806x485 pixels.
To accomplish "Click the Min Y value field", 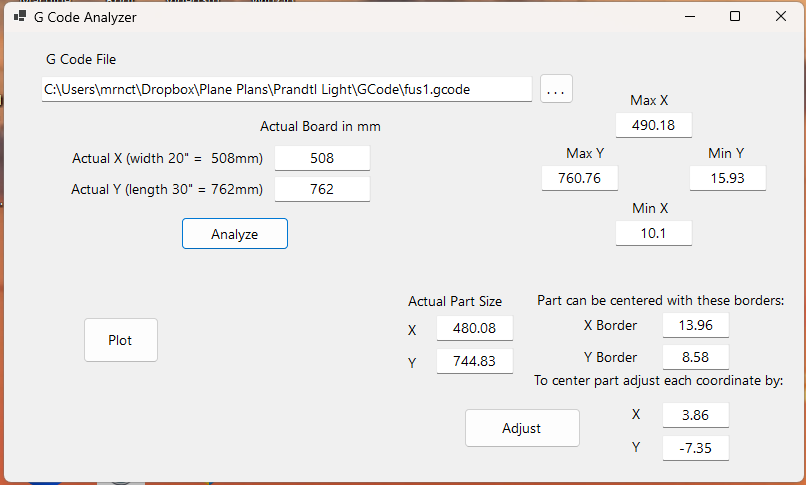I will click(x=727, y=178).
